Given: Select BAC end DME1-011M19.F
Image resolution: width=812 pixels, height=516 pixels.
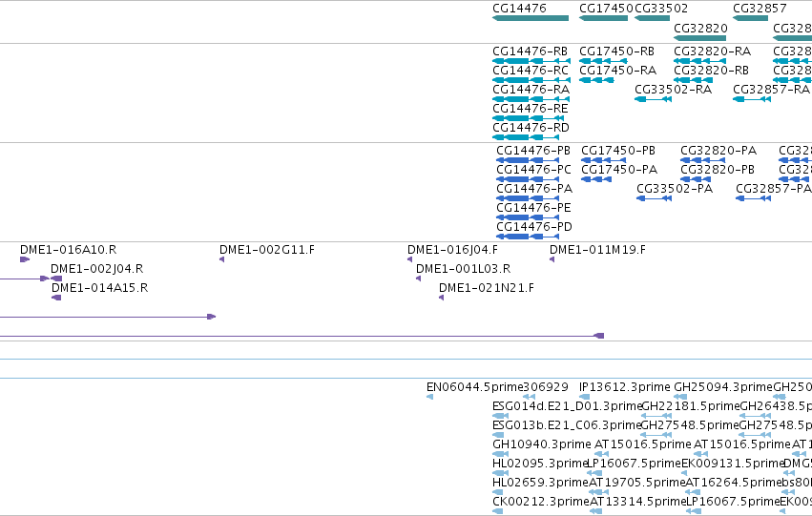Looking at the screenshot, I should 597,250.
